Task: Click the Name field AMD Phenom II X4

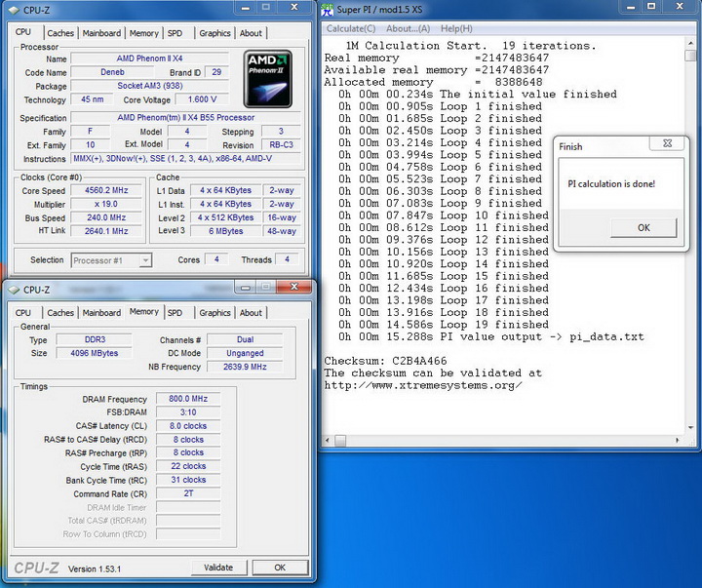Action: click(x=149, y=59)
